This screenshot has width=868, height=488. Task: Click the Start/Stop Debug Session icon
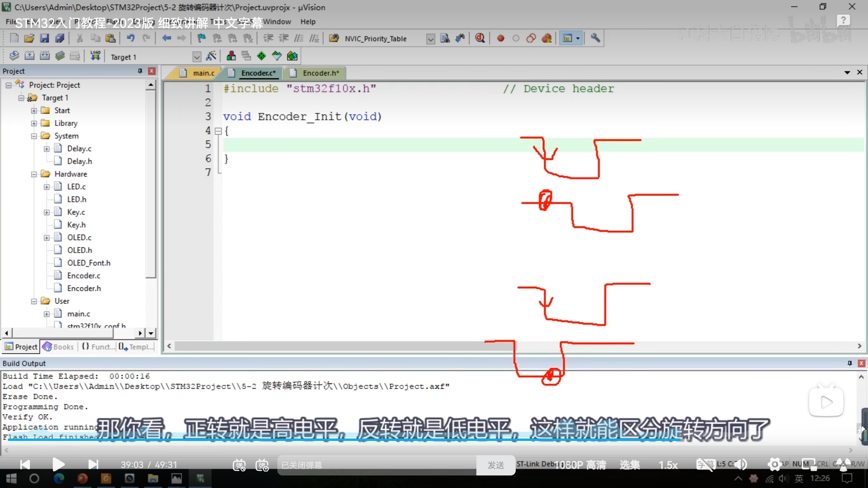pyautogui.click(x=480, y=38)
